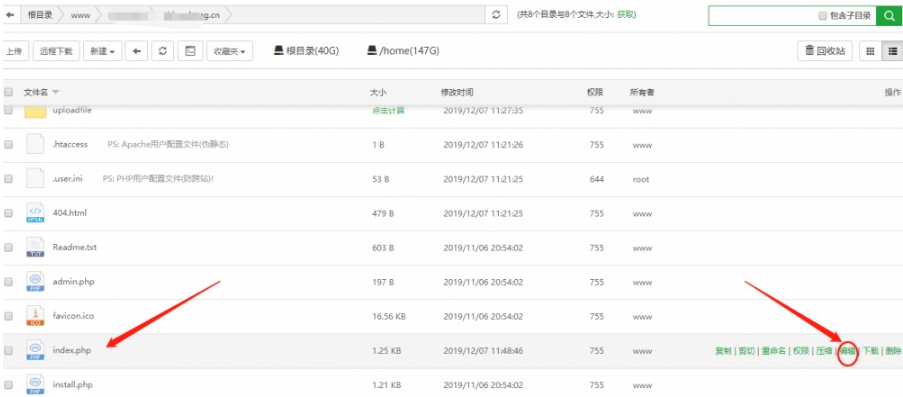
Task: Click 编辑 for index.php
Action: click(847, 350)
